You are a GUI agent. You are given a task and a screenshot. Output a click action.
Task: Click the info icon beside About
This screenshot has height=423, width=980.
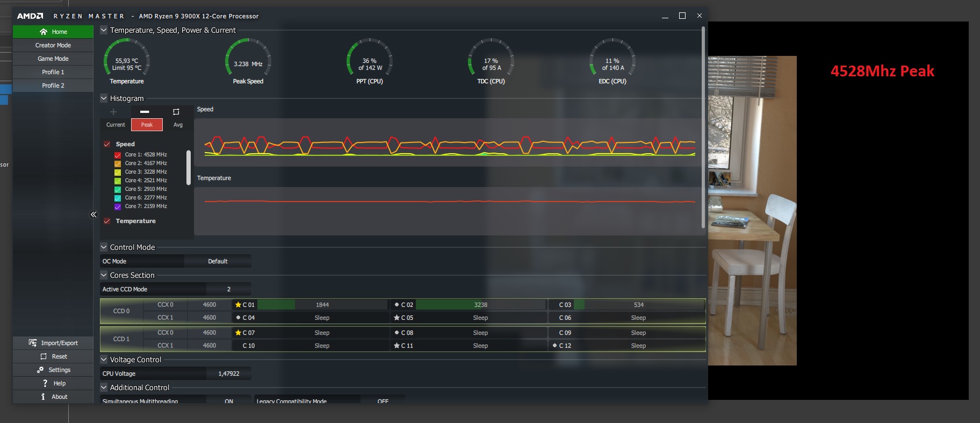coord(43,397)
